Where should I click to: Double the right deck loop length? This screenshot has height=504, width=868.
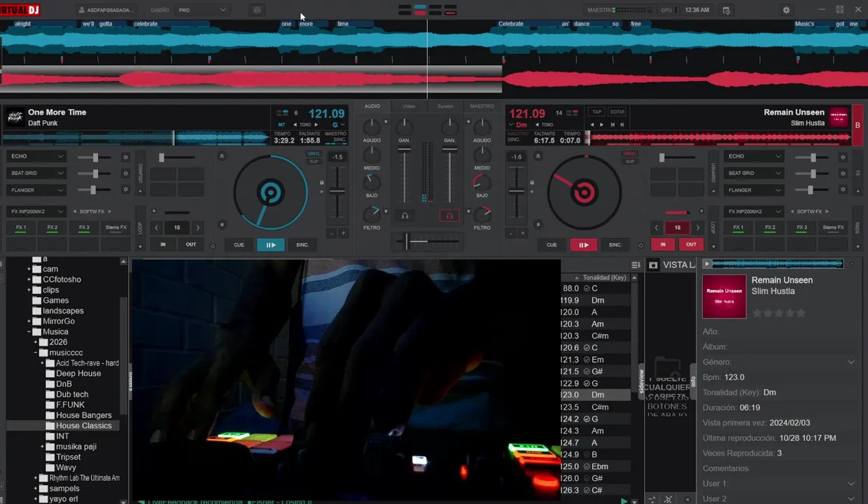pyautogui.click(x=697, y=227)
